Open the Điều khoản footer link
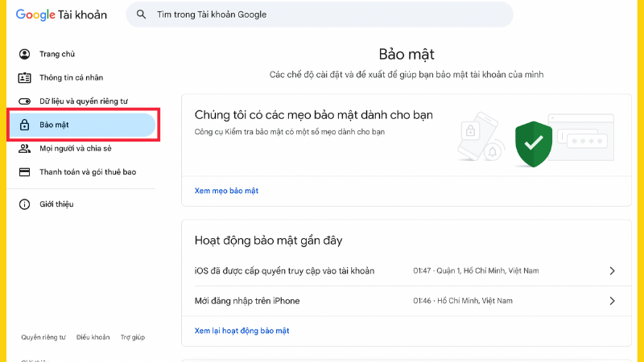Image resolution: width=644 pixels, height=362 pixels. [93, 337]
